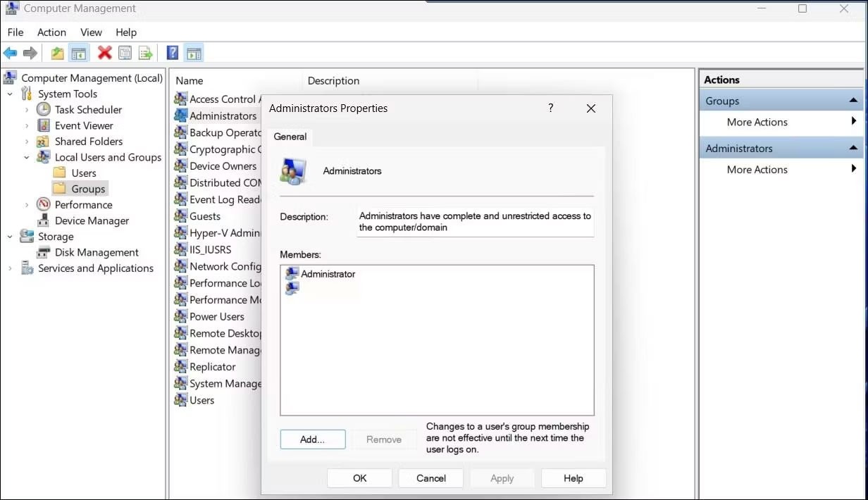The width and height of the screenshot is (868, 500).
Task: Collapse the Groups section in the Actions pane
Action: (852, 101)
